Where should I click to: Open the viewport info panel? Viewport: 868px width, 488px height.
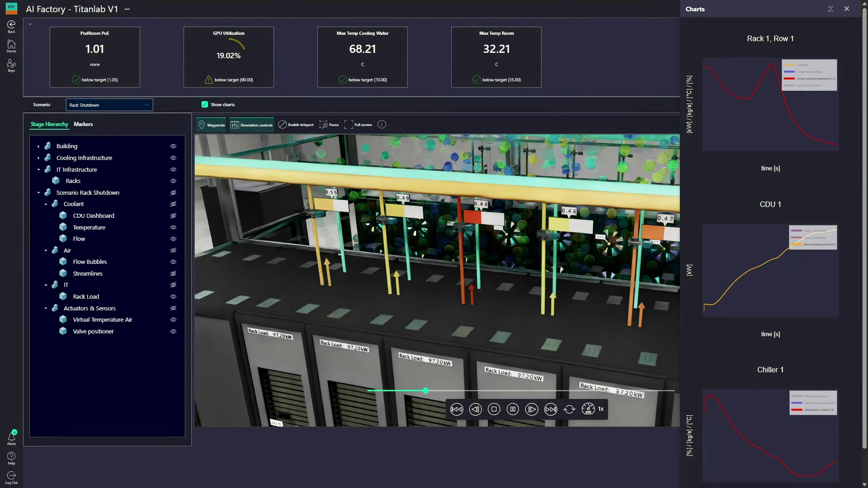click(382, 125)
